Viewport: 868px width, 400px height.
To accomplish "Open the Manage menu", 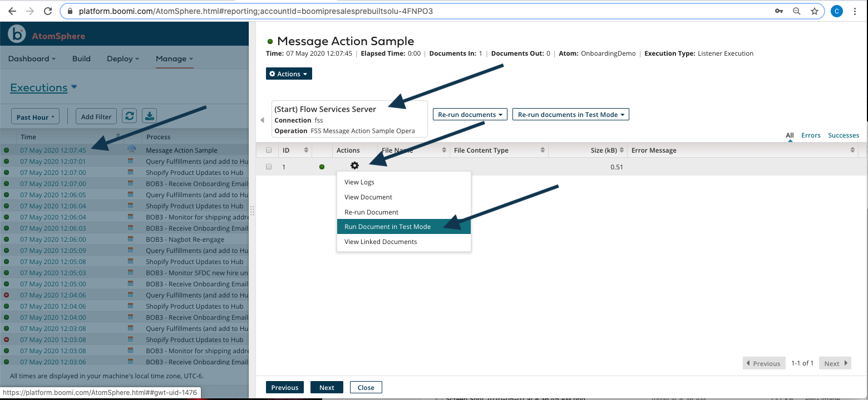I will pyautogui.click(x=175, y=58).
